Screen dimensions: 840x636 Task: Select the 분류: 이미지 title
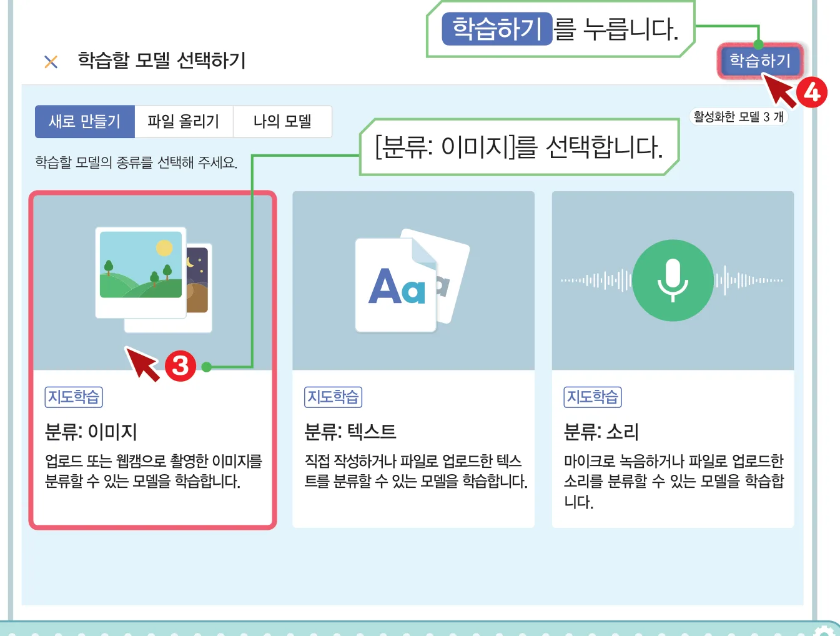pyautogui.click(x=91, y=432)
